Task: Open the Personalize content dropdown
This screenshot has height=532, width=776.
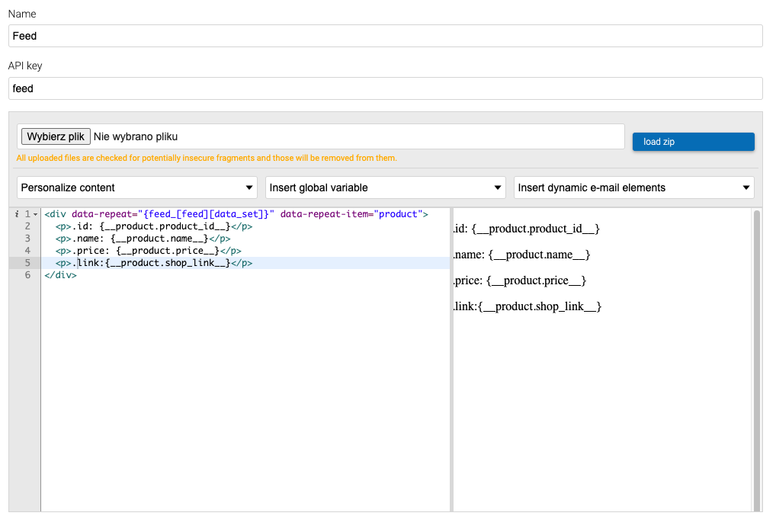Action: tap(137, 187)
